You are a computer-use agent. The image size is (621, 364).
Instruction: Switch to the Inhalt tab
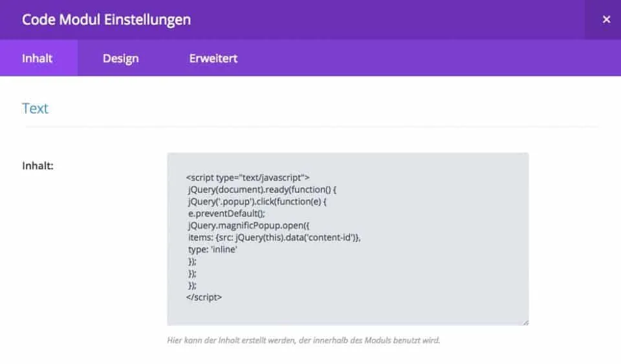(38, 58)
